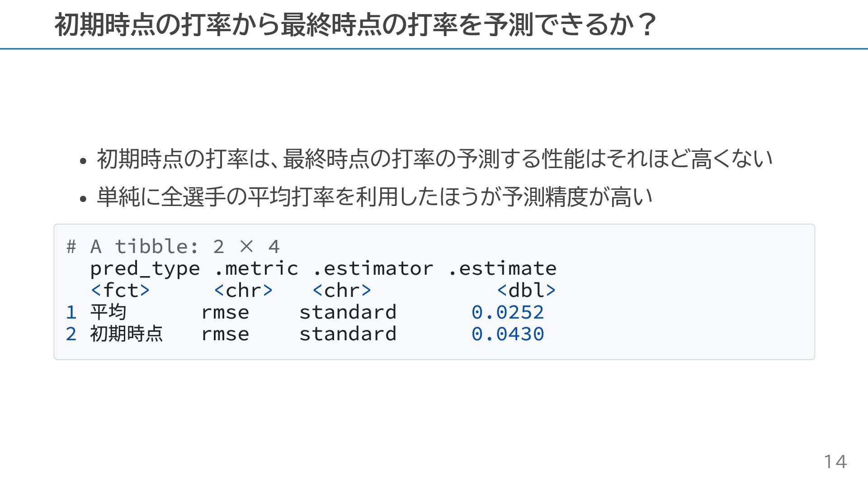Click row number 2 in the tibble
868x488 pixels.
(x=71, y=334)
